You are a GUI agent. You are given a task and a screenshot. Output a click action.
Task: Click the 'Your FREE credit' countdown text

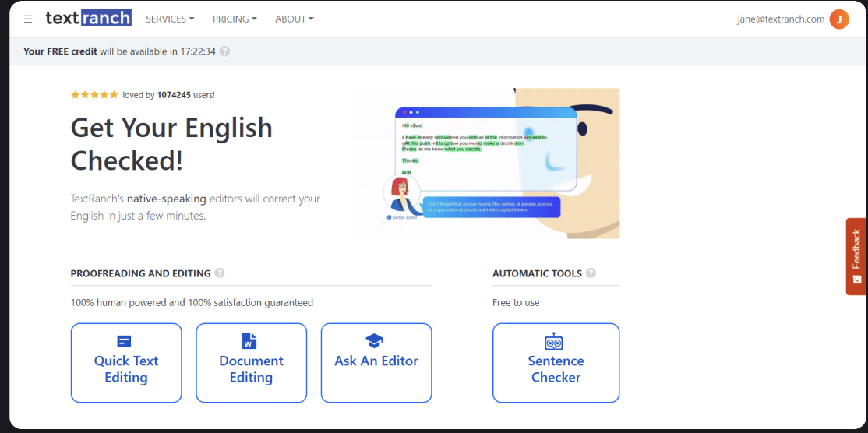point(119,51)
